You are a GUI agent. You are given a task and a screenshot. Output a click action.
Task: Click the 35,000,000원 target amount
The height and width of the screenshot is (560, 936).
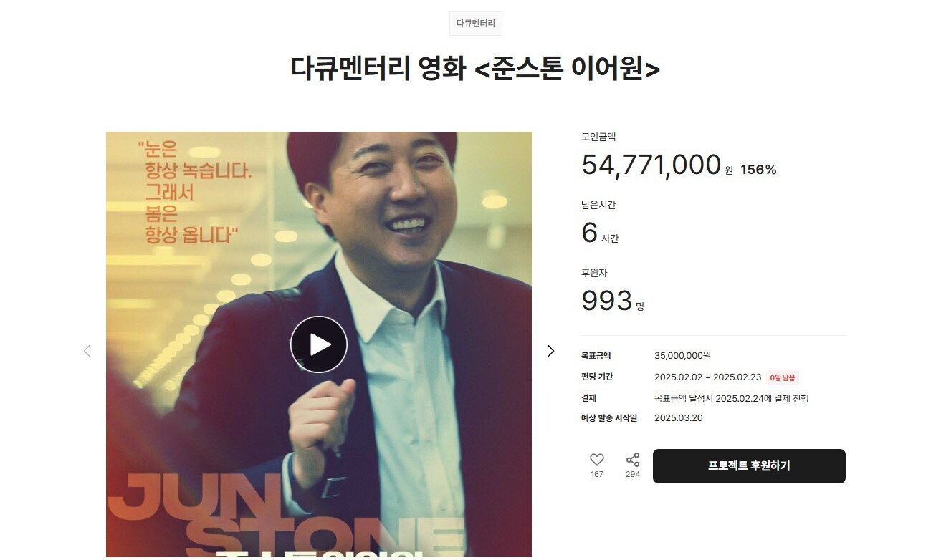coord(682,356)
